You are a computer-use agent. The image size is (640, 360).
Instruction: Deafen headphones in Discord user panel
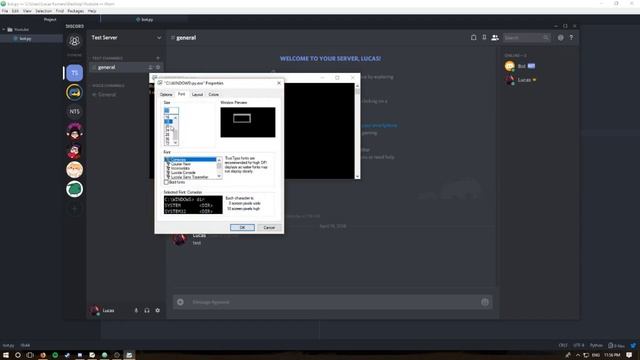[147, 311]
